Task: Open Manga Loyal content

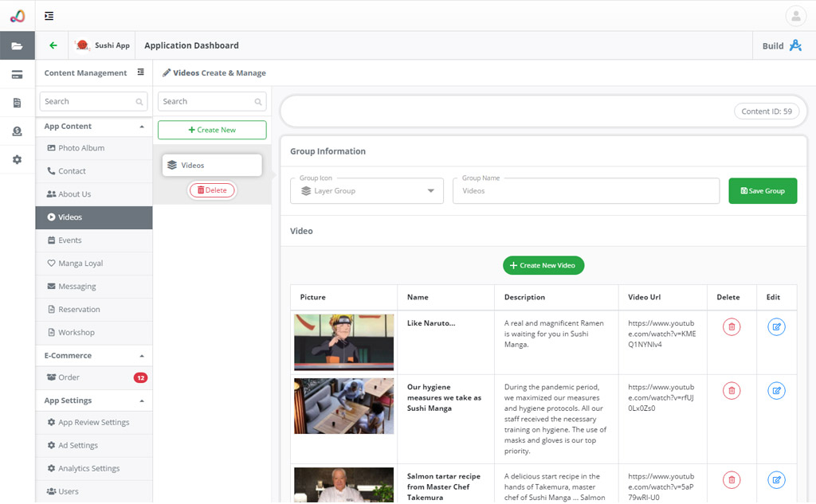Action: [x=94, y=264]
